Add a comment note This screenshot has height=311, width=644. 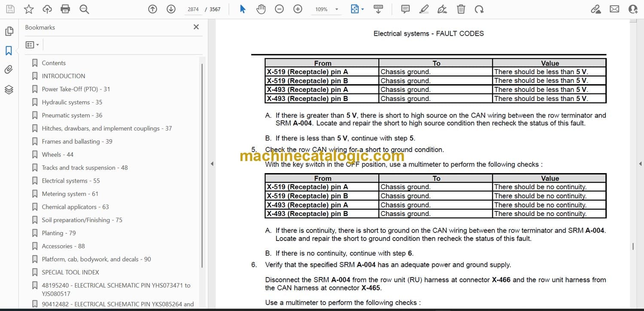click(405, 9)
